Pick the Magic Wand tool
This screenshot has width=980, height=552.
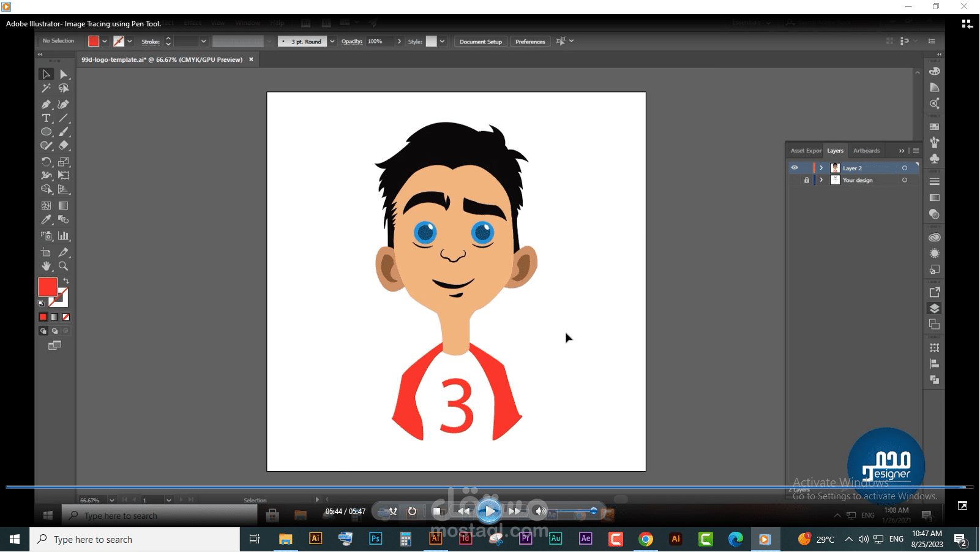46,89
